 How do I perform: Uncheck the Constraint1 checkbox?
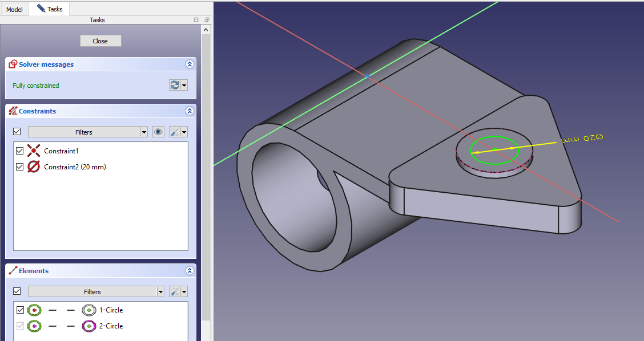20,151
